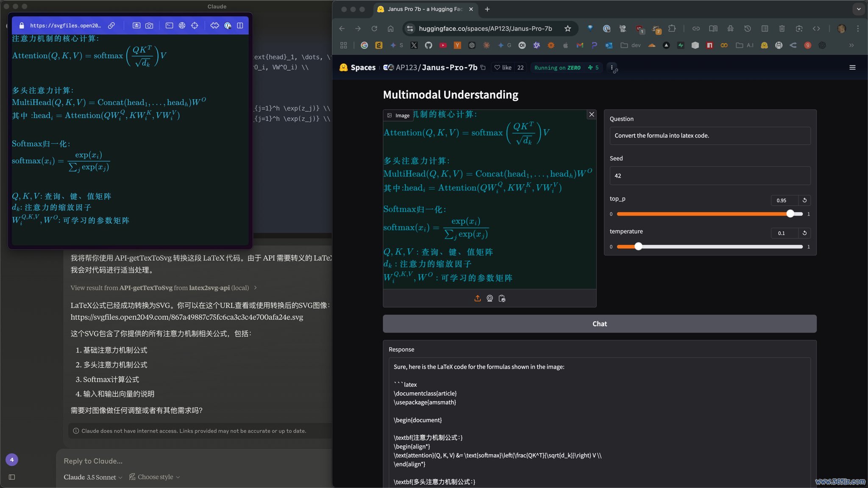
Task: Bookmark this page with the star icon
Action: tap(568, 28)
